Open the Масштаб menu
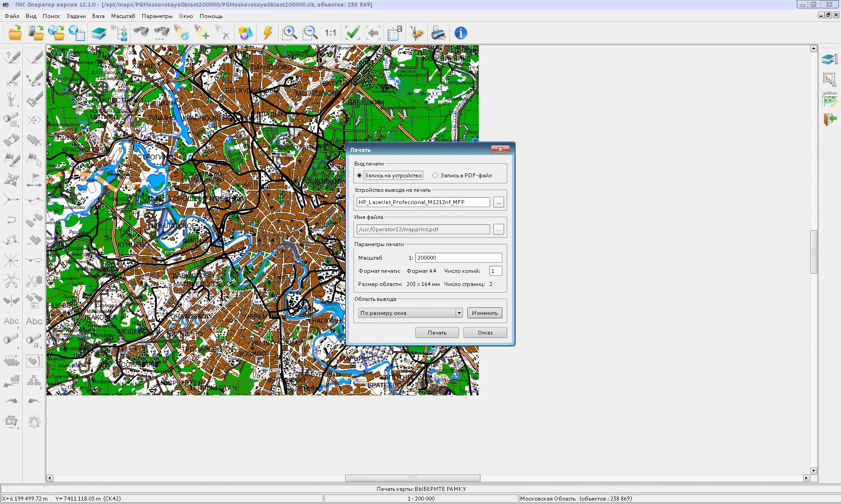The image size is (841, 504). click(123, 16)
